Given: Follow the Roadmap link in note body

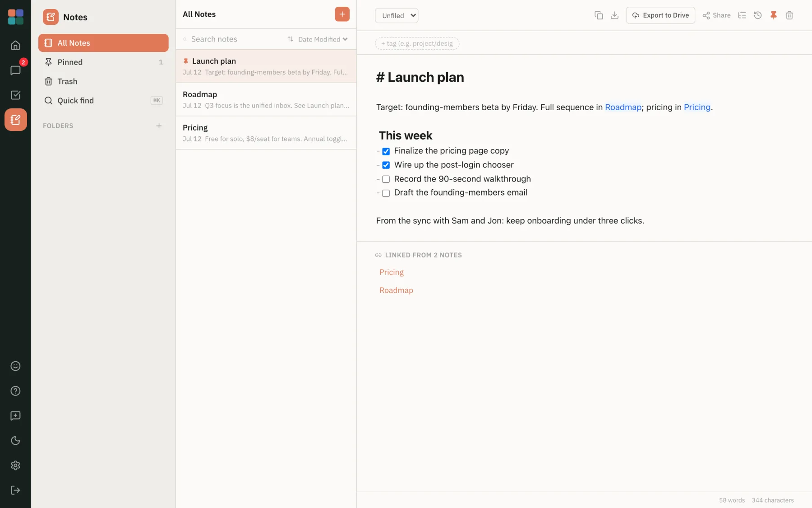Looking at the screenshot, I should click(623, 107).
